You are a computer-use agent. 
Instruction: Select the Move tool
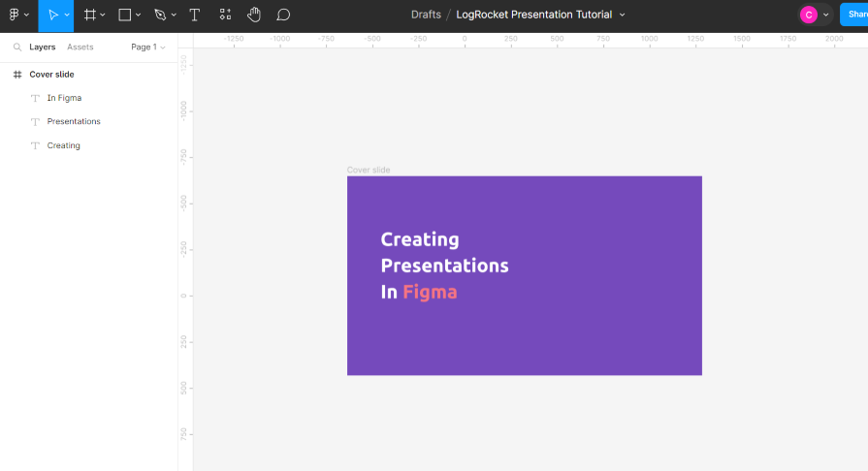click(51, 15)
